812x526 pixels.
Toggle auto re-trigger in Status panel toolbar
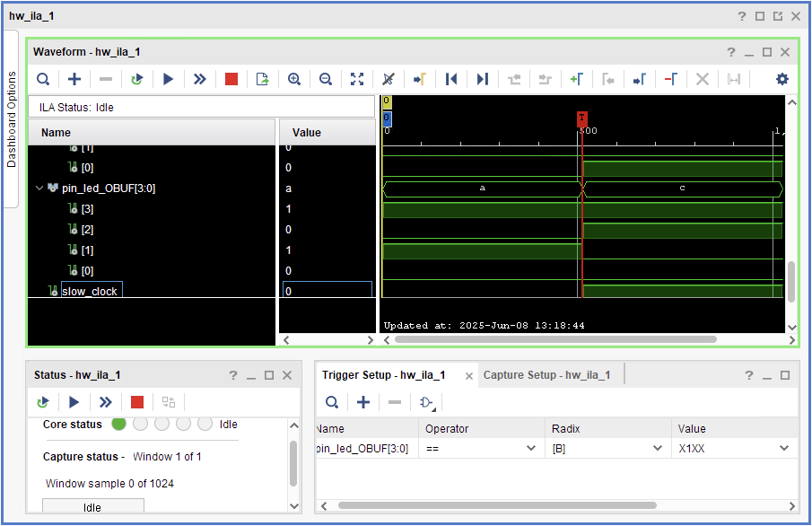[42, 402]
